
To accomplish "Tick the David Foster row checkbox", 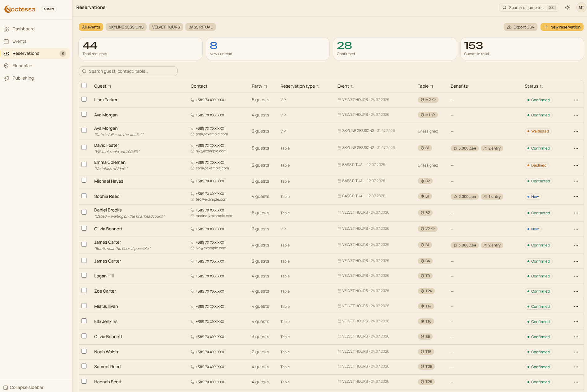I will pyautogui.click(x=84, y=147).
